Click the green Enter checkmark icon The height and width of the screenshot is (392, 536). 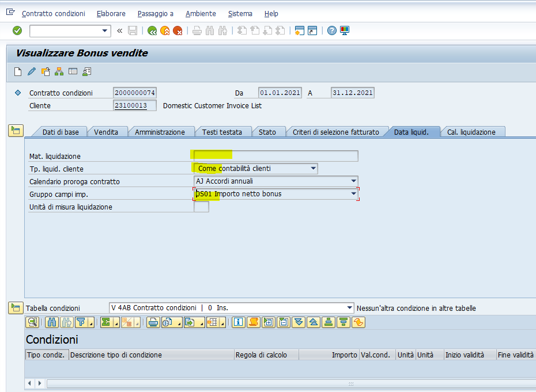[x=17, y=31]
